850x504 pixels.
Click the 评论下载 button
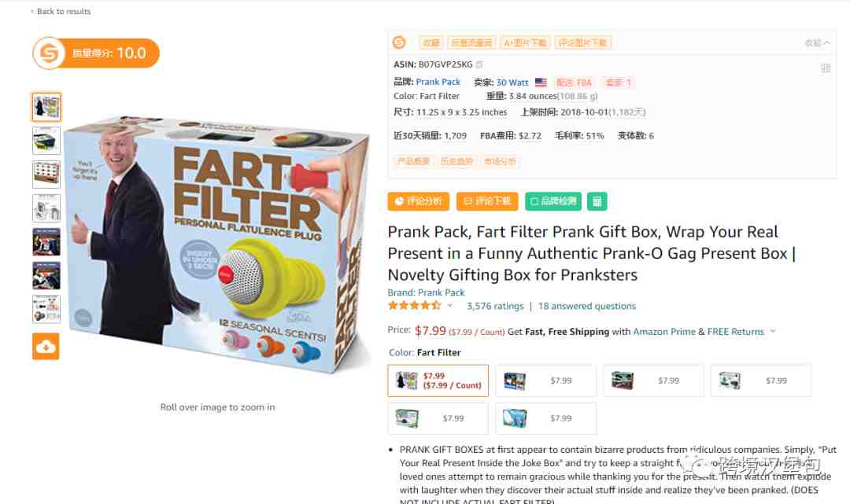(487, 201)
